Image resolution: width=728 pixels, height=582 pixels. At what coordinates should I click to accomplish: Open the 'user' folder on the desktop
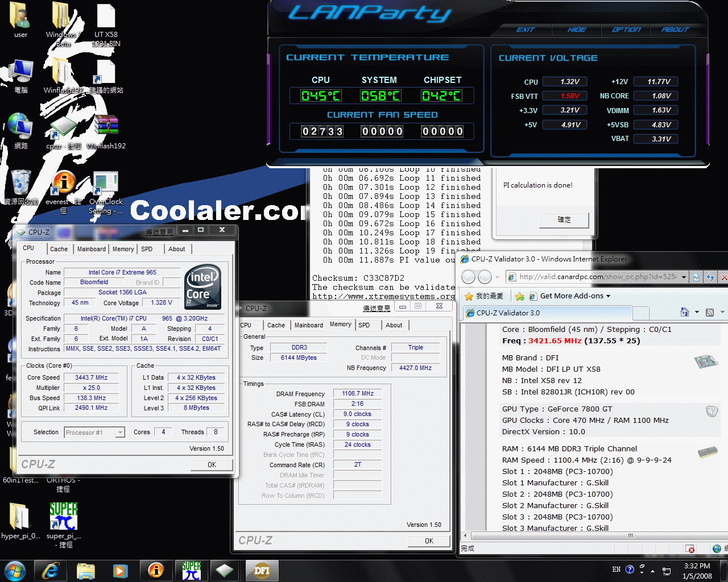click(x=20, y=20)
